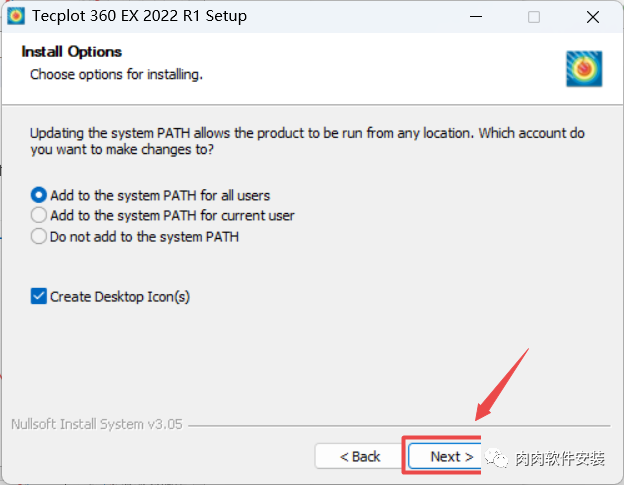624x485 pixels.
Task: Click the Tecplot logo in the header
Action: pos(584,68)
